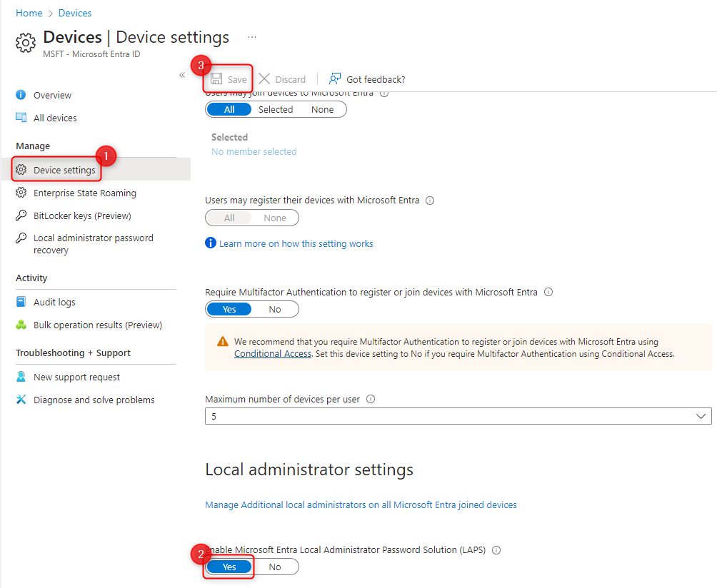Choose Selected for users joining devices
Image resolution: width=717 pixels, height=588 pixels.
(x=276, y=109)
